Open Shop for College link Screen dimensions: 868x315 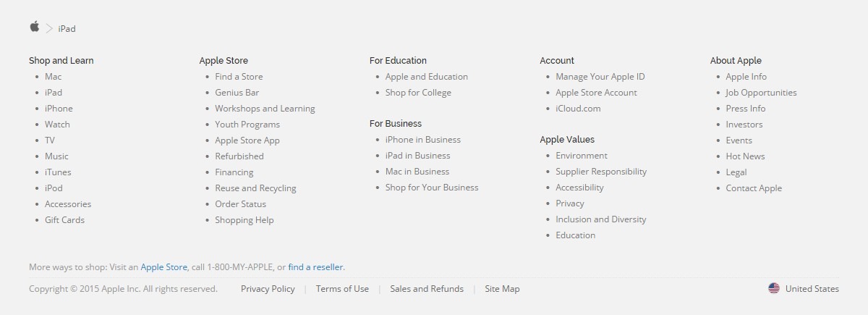[x=418, y=93]
